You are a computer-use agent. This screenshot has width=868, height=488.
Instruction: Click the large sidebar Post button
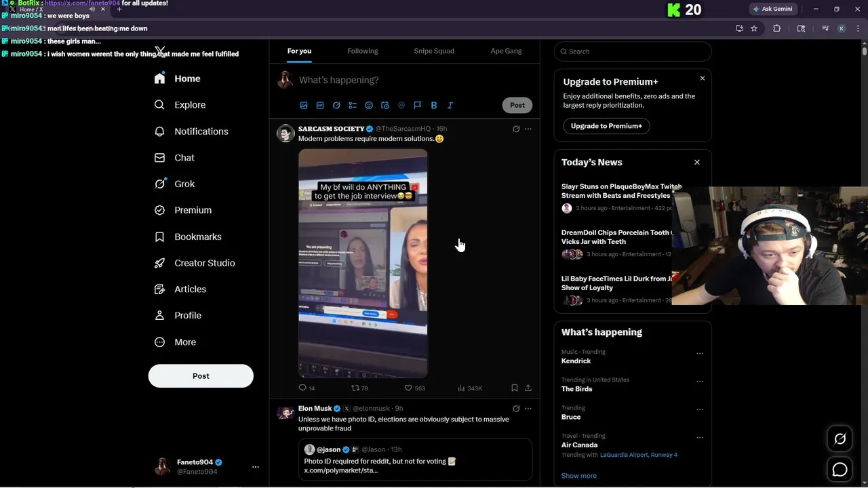coord(201,376)
